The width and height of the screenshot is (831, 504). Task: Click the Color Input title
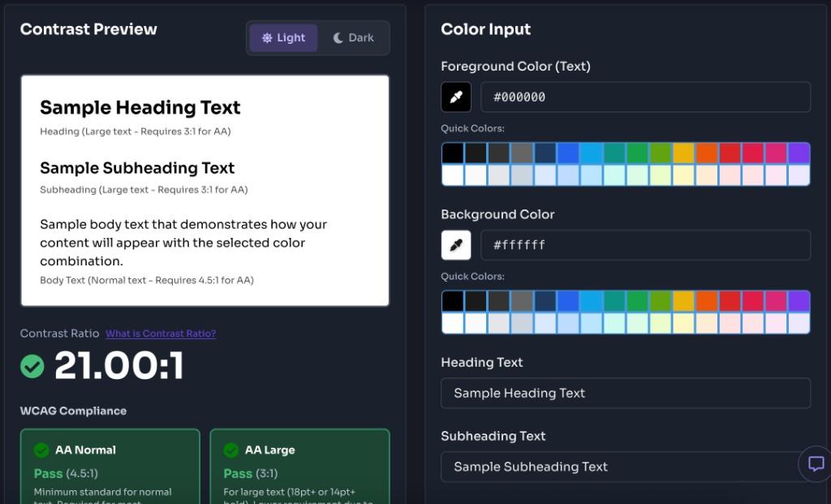click(x=485, y=29)
